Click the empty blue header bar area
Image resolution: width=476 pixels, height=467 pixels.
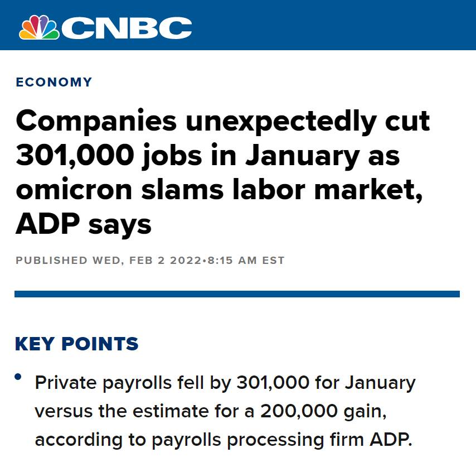click(334, 25)
